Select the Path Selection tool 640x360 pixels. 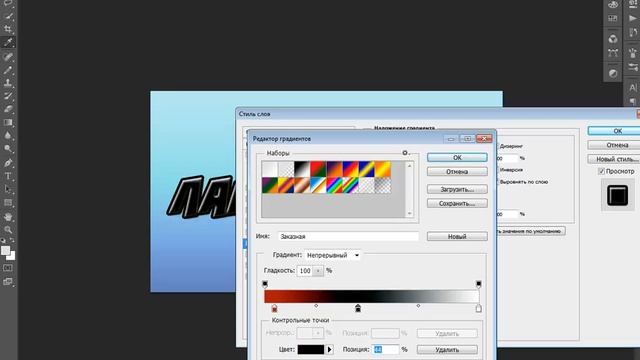[x=8, y=189]
